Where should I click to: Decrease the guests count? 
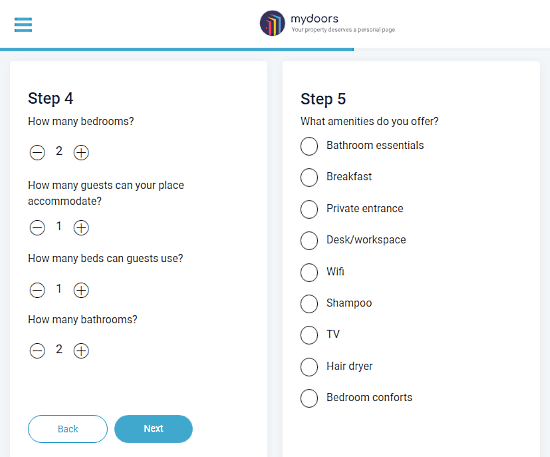click(x=37, y=228)
